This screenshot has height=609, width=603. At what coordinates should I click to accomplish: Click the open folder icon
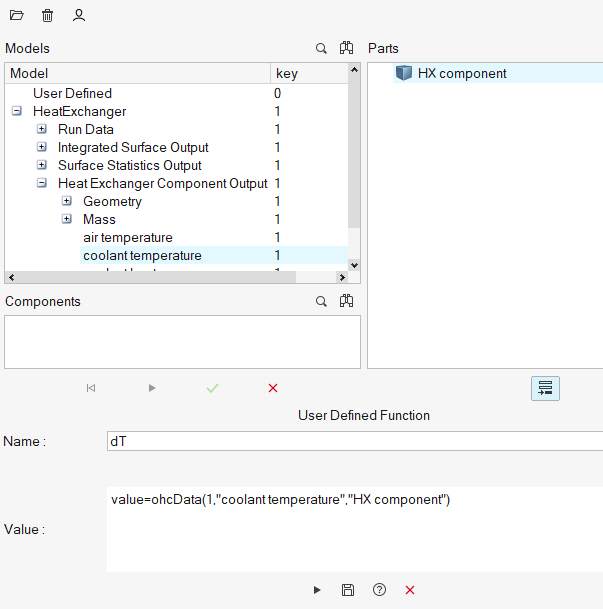coord(17,16)
